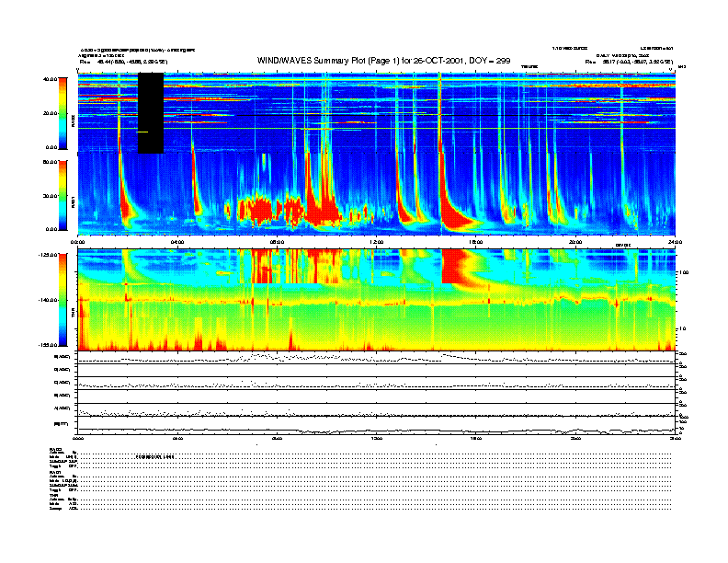This screenshot has width=728, height=563.
Task: Click the 20.00 label on RAD2 color scale
Action: [50, 113]
